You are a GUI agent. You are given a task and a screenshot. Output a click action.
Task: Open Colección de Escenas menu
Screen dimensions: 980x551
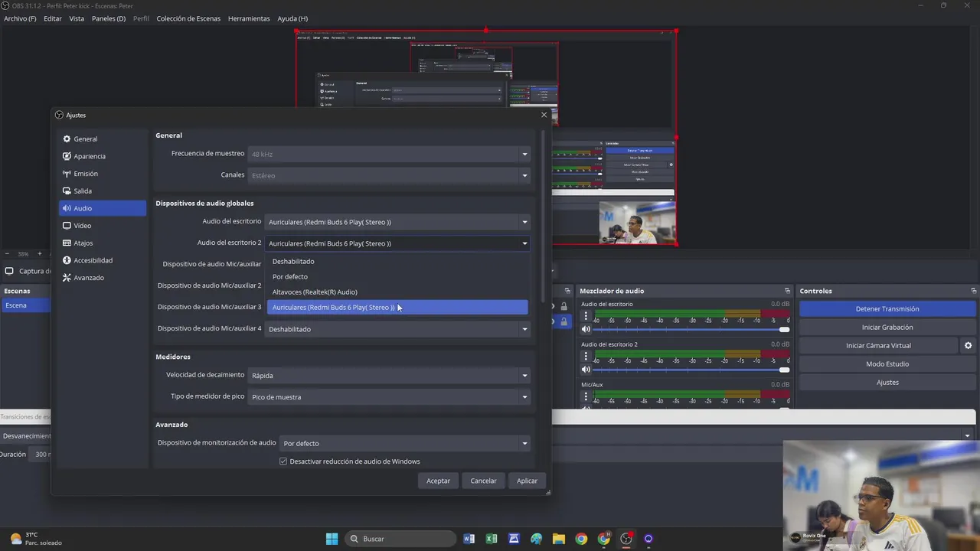pos(188,18)
